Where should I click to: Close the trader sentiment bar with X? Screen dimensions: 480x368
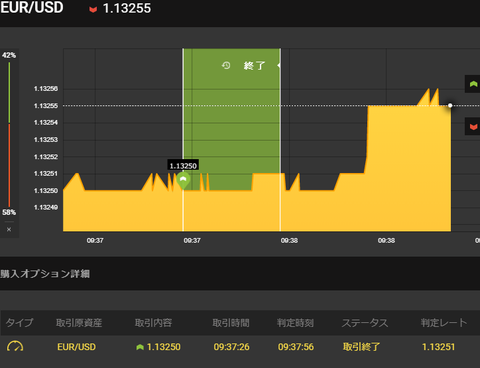(9, 229)
